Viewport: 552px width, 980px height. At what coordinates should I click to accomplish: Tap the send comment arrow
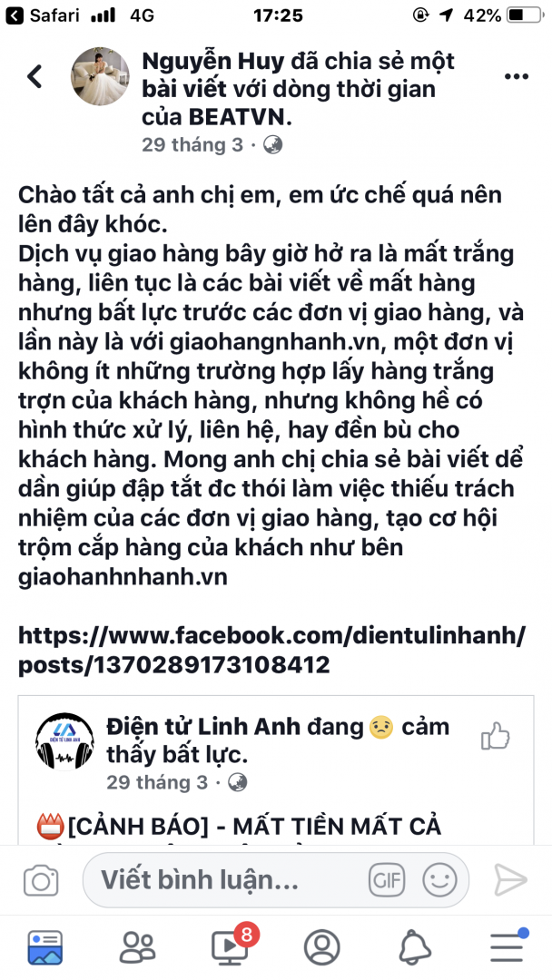click(x=510, y=880)
